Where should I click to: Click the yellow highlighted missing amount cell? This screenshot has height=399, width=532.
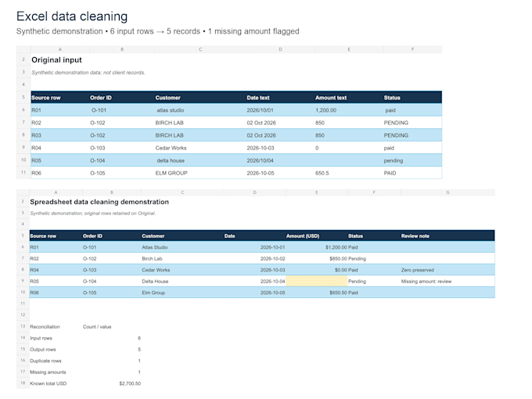pyautogui.click(x=317, y=282)
